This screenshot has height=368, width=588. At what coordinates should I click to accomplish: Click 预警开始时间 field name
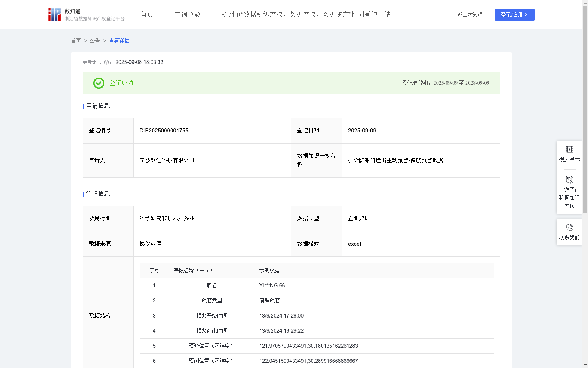point(212,316)
